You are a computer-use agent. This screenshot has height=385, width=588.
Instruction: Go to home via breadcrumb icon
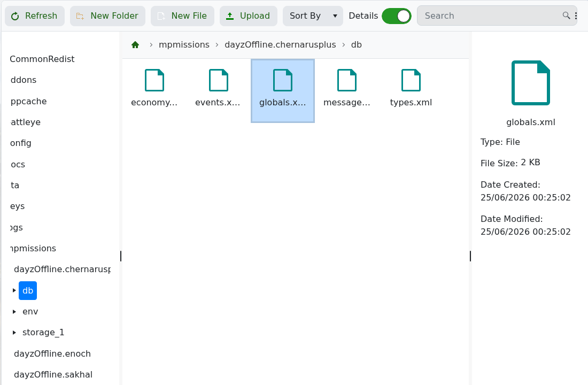(135, 45)
